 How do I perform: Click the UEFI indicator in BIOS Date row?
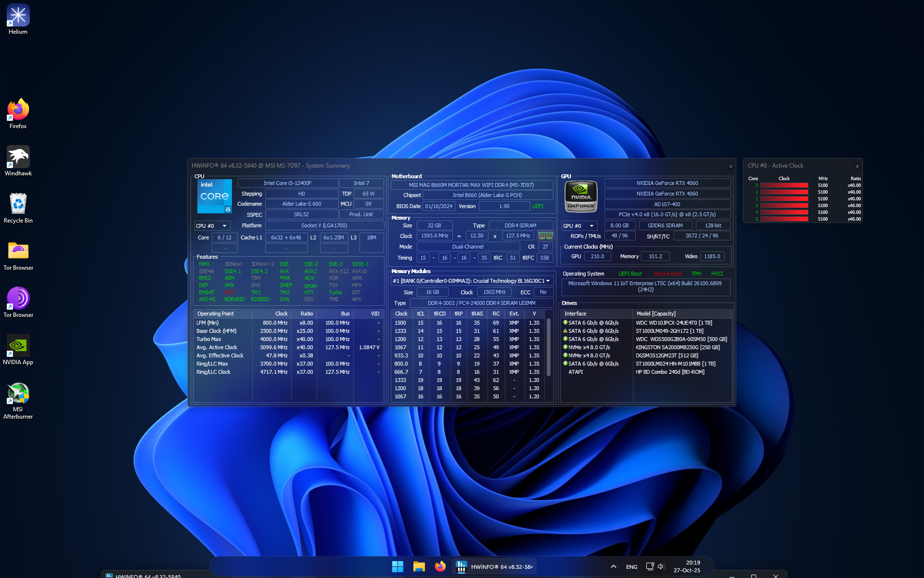tap(538, 206)
